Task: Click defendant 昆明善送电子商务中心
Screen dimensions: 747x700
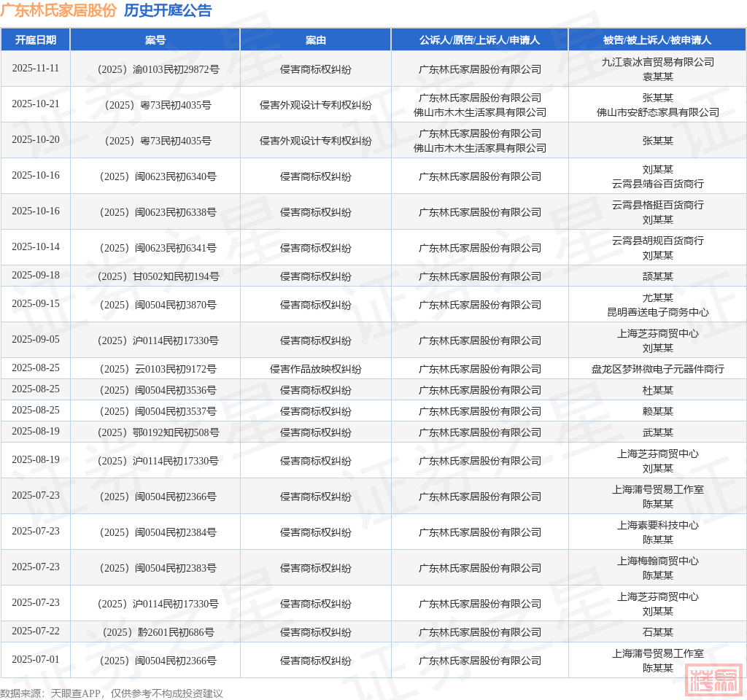Action: (x=657, y=312)
